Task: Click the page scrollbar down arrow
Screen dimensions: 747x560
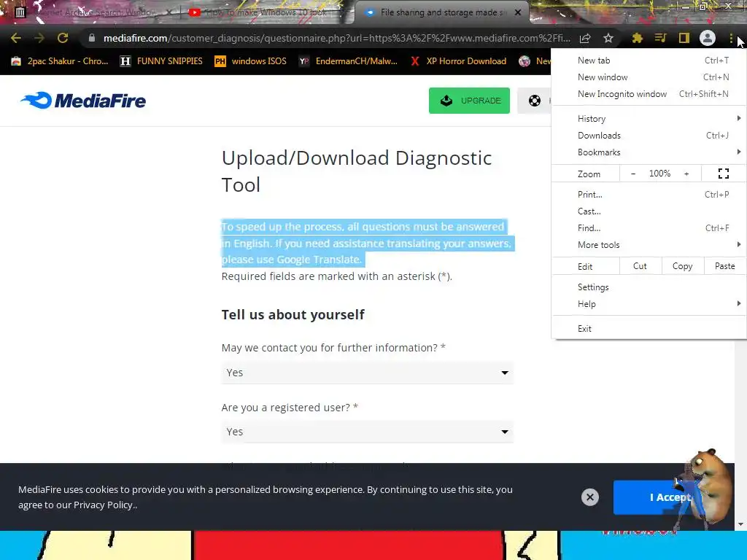Action: coord(740,524)
